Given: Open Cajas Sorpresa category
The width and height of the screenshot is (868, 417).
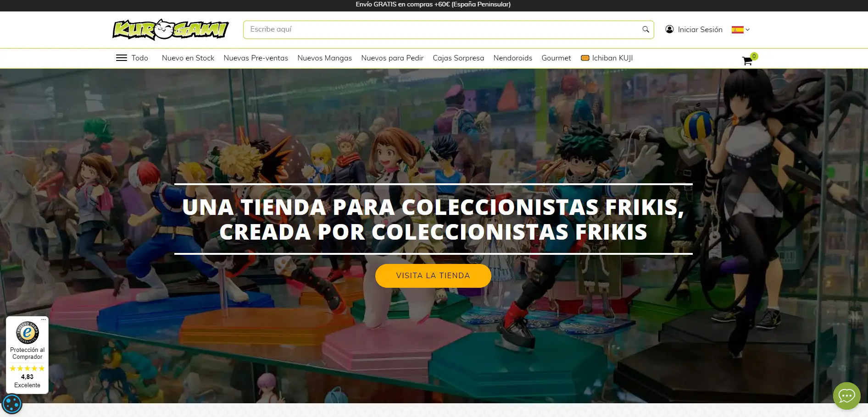Looking at the screenshot, I should 458,58.
